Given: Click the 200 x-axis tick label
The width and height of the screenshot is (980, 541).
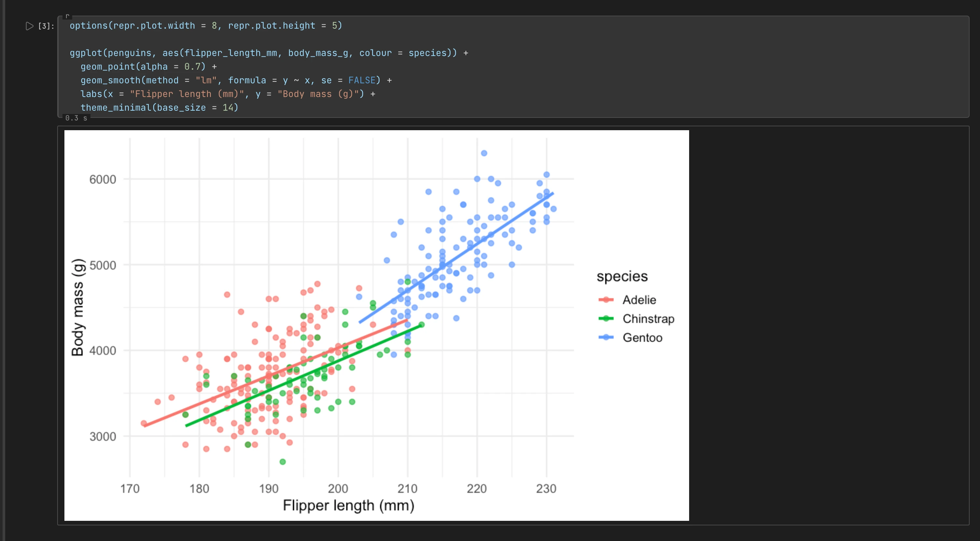Looking at the screenshot, I should click(338, 489).
